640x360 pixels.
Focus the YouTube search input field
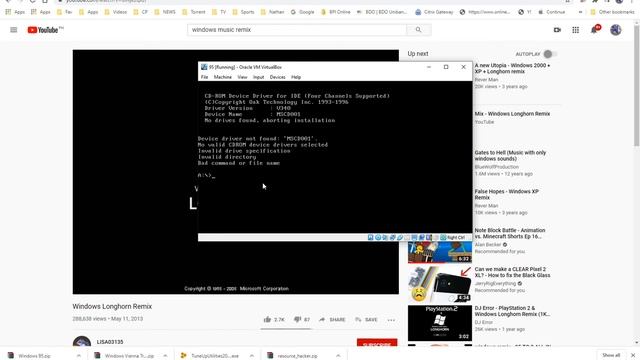[297, 30]
